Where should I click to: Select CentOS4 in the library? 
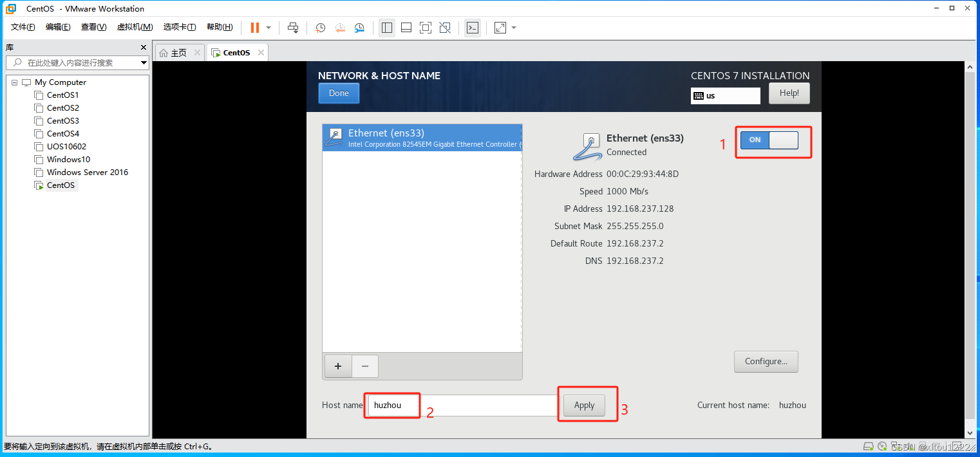[x=63, y=134]
